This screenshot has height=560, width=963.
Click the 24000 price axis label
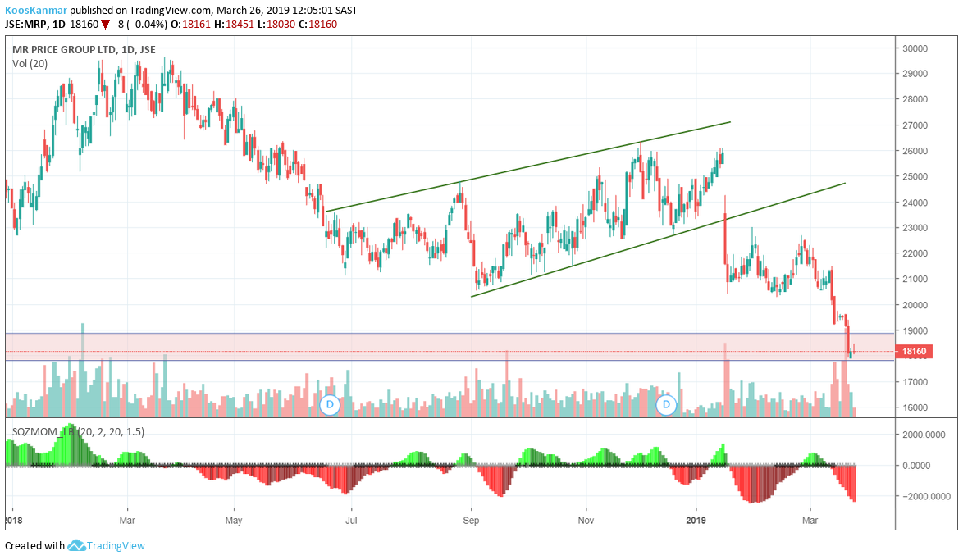915,203
